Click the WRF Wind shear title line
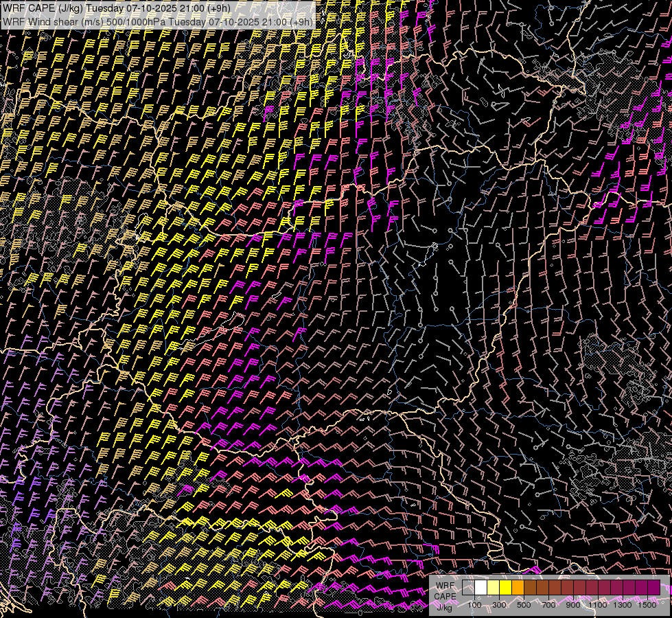The width and height of the screenshot is (672, 618). (x=158, y=21)
